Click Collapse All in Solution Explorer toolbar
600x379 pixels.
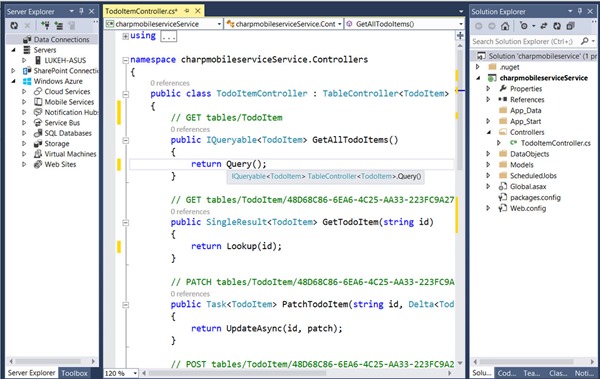(570, 26)
